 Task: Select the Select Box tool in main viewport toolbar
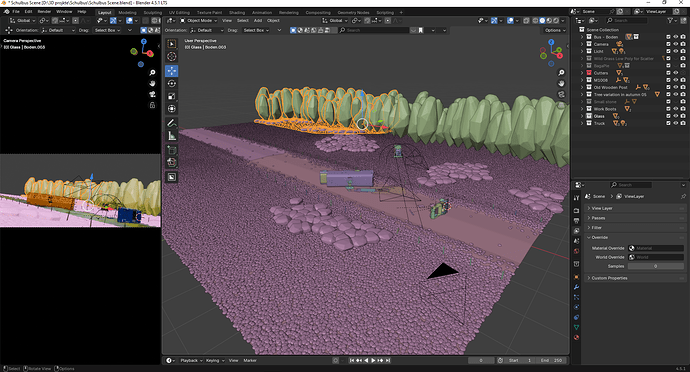tap(172, 44)
